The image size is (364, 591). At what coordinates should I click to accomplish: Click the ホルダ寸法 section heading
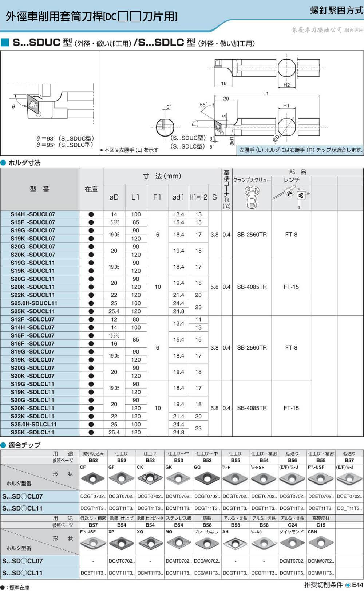click(x=24, y=163)
